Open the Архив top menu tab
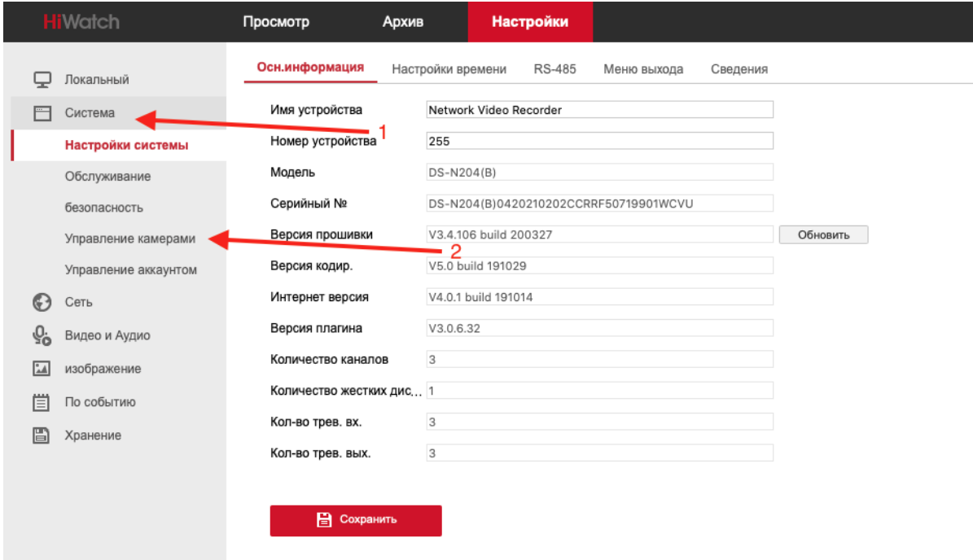 [403, 22]
